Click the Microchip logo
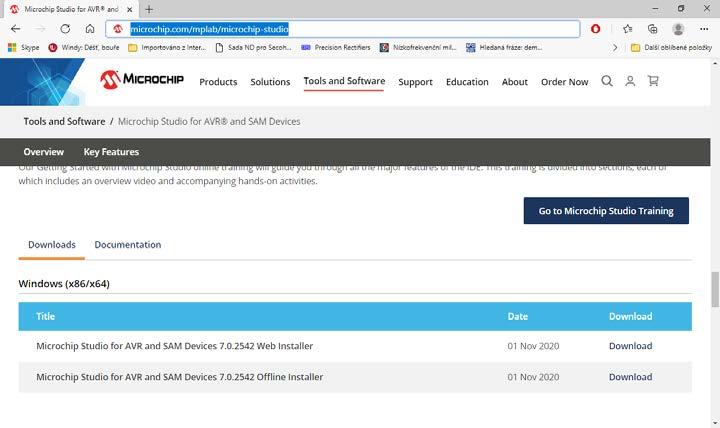The width and height of the screenshot is (720, 428). (142, 80)
